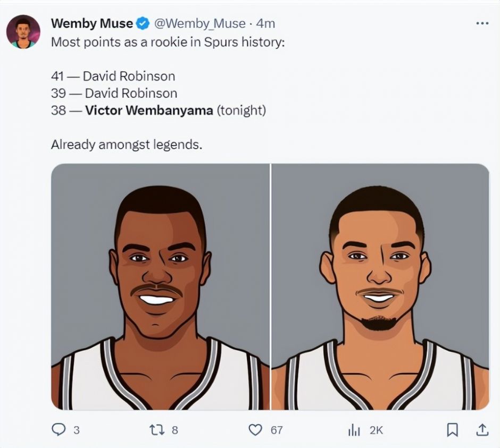The width and height of the screenshot is (500, 448).
Task: Click the @Wemby_Muse handle
Action: coord(200,23)
